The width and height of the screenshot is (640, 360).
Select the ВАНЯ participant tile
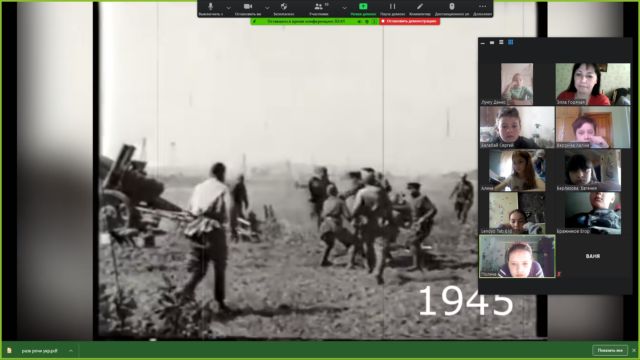(x=593, y=256)
